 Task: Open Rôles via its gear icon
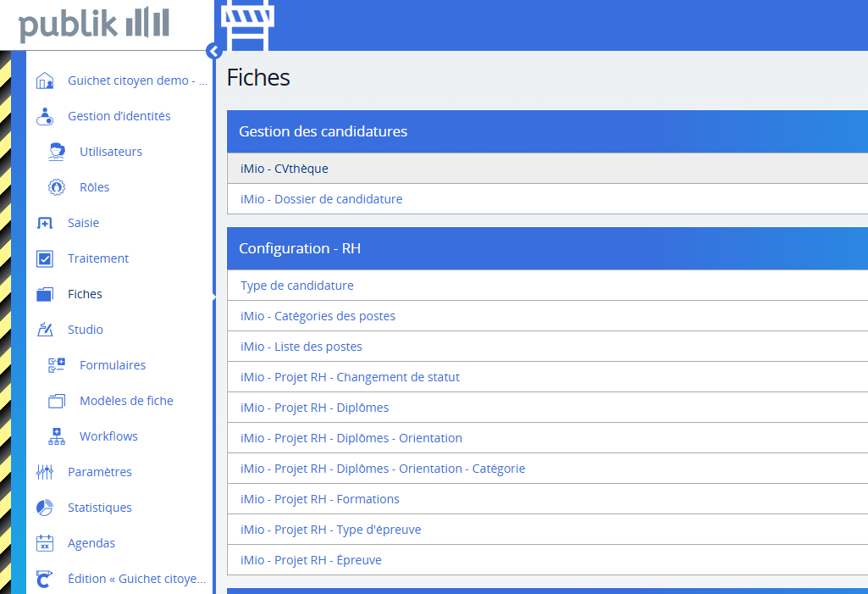(56, 186)
